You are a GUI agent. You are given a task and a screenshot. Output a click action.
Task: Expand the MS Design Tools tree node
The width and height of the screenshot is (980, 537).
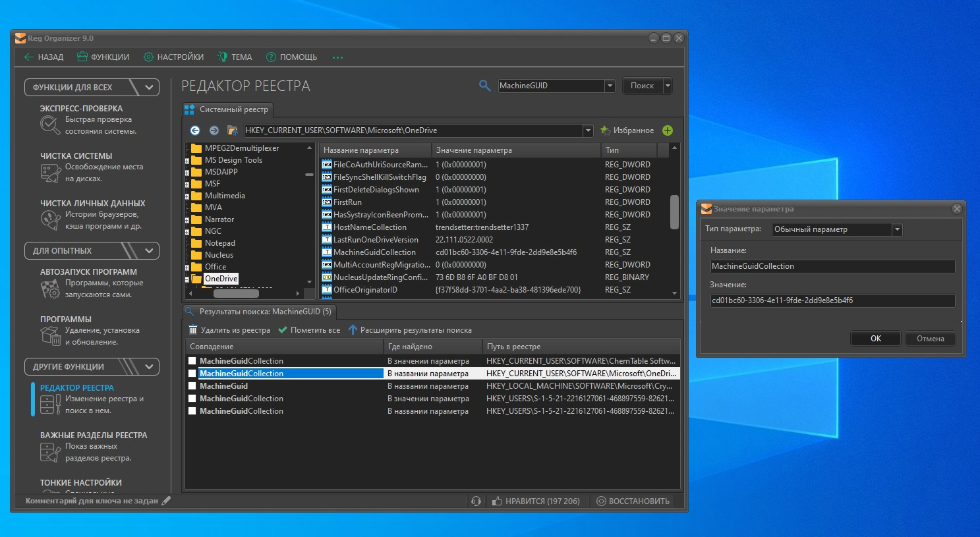[x=187, y=161]
